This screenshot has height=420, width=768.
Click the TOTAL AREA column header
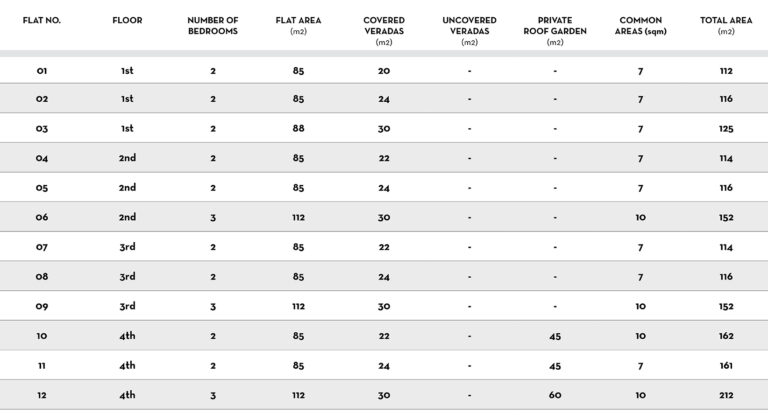726,26
